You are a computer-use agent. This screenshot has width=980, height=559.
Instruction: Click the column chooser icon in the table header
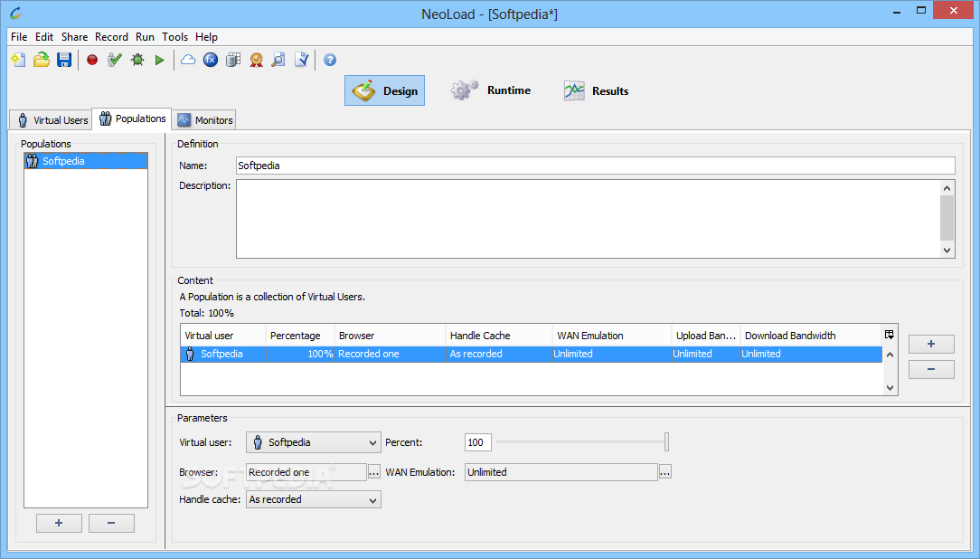click(x=890, y=336)
